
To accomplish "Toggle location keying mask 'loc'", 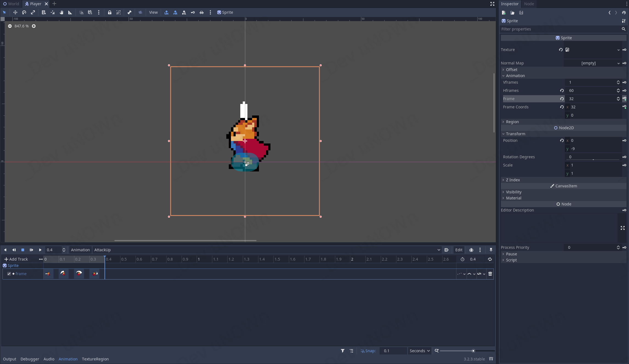I will coord(167,12).
